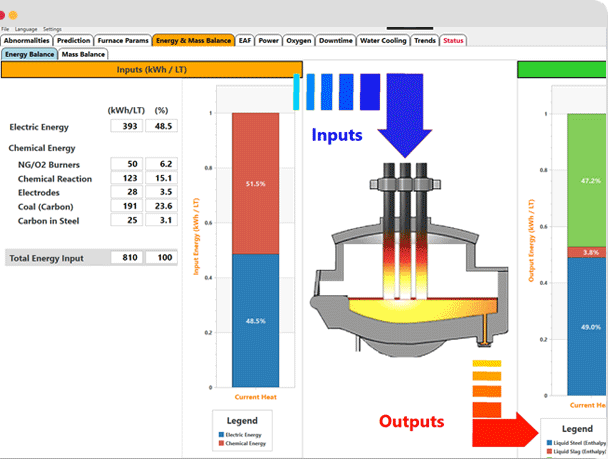Select the Energy Balance sub-tab
Screen dimensions: 608x459
29,54
